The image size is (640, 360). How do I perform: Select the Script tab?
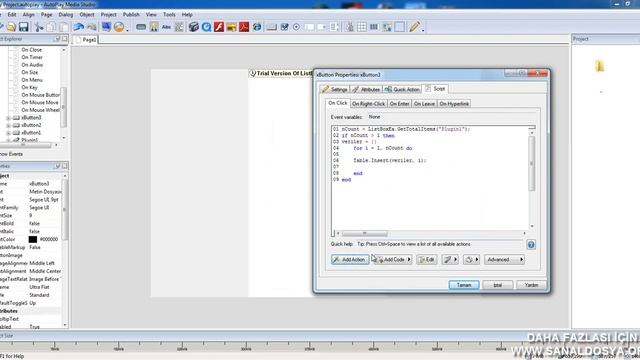click(x=435, y=89)
